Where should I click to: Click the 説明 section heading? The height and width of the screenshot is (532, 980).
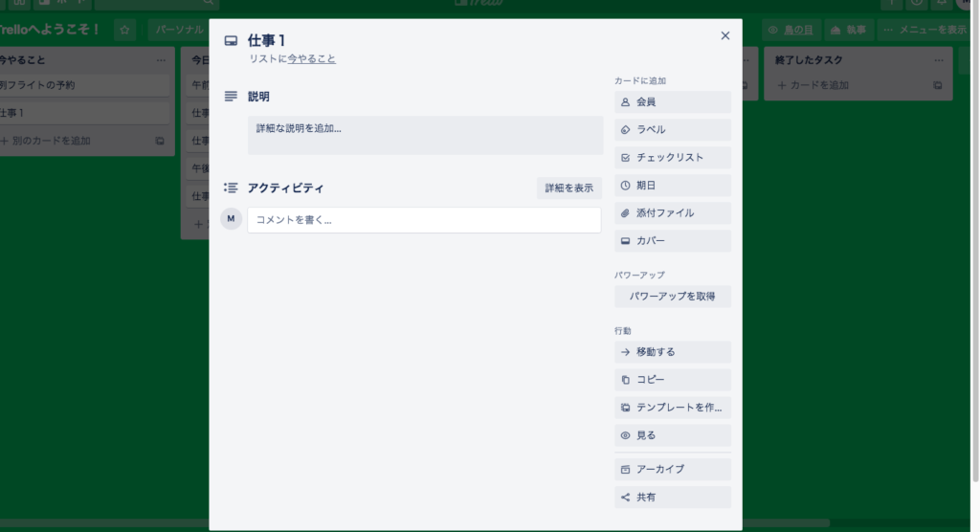point(258,97)
